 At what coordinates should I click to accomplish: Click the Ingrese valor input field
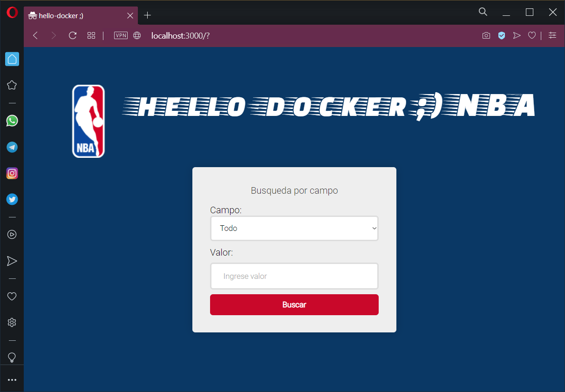click(x=294, y=276)
